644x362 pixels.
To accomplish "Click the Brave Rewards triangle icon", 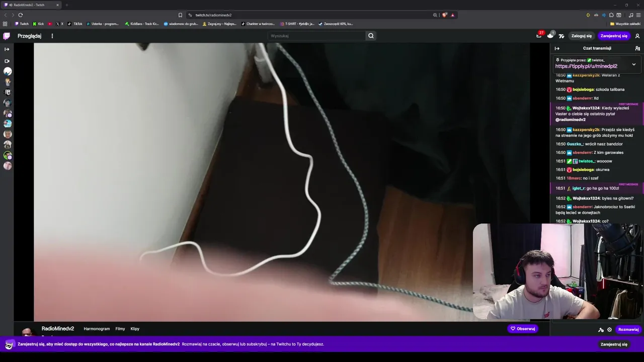I will tap(452, 15).
